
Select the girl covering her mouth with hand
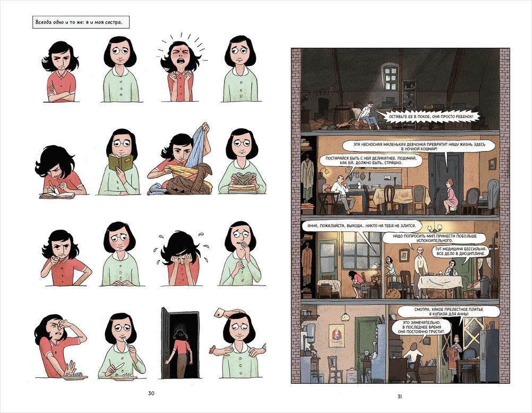point(240,253)
